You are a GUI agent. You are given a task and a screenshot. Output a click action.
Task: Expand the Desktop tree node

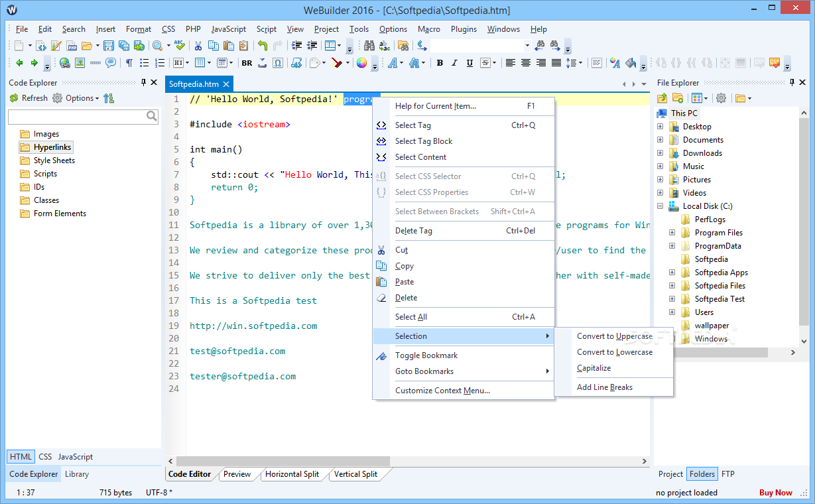tap(660, 127)
